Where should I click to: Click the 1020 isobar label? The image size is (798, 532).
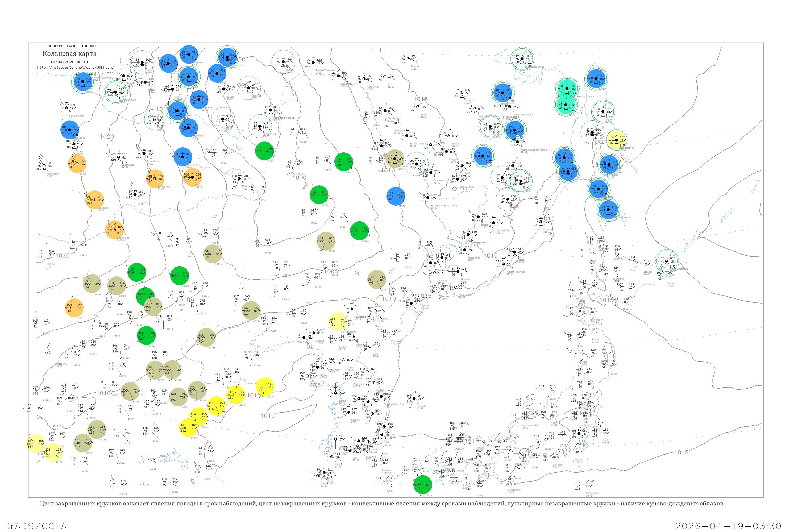click(107, 136)
